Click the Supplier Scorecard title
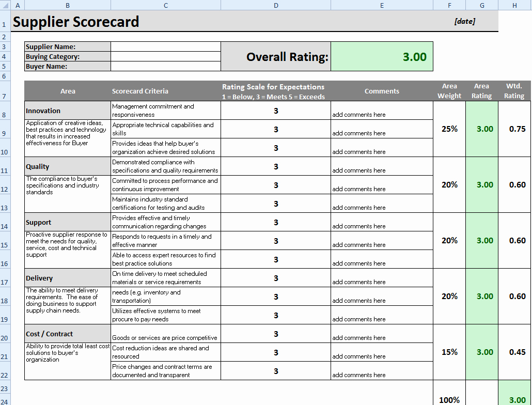 coord(76,21)
